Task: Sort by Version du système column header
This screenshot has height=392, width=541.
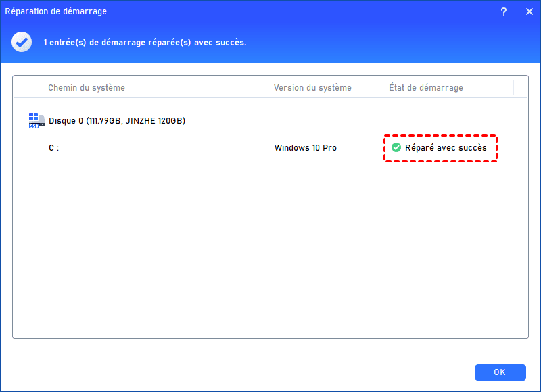Action: tap(312, 88)
